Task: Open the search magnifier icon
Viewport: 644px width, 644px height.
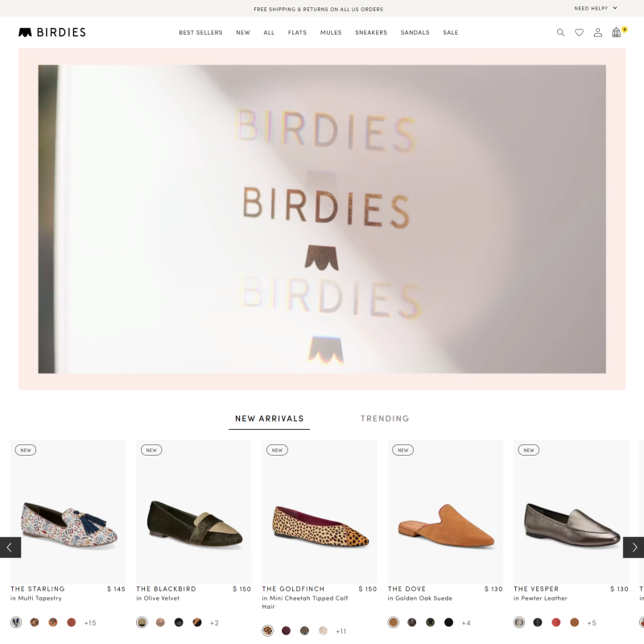Action: [x=560, y=32]
